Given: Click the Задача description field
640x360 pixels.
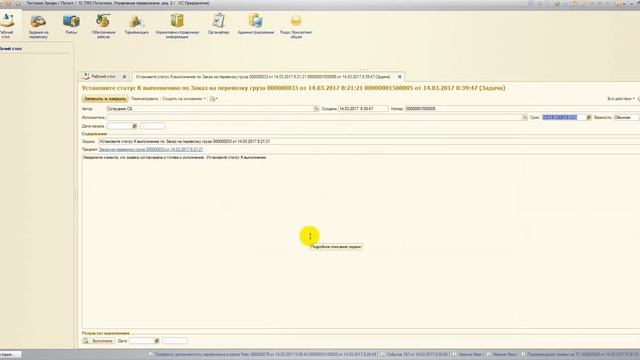Looking at the screenshot, I should (x=369, y=141).
